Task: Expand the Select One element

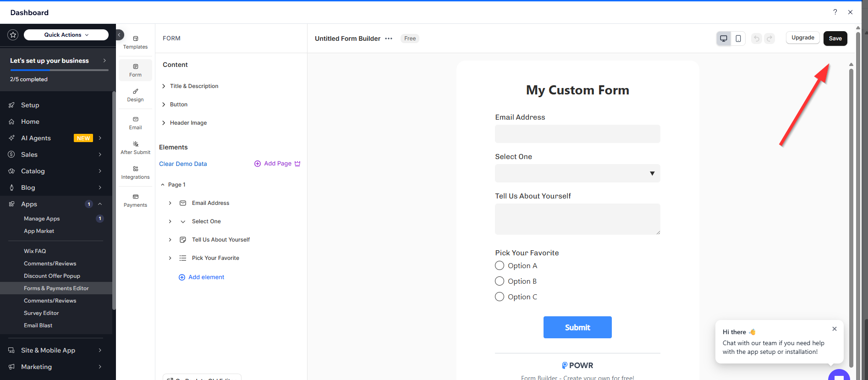Action: tap(170, 221)
